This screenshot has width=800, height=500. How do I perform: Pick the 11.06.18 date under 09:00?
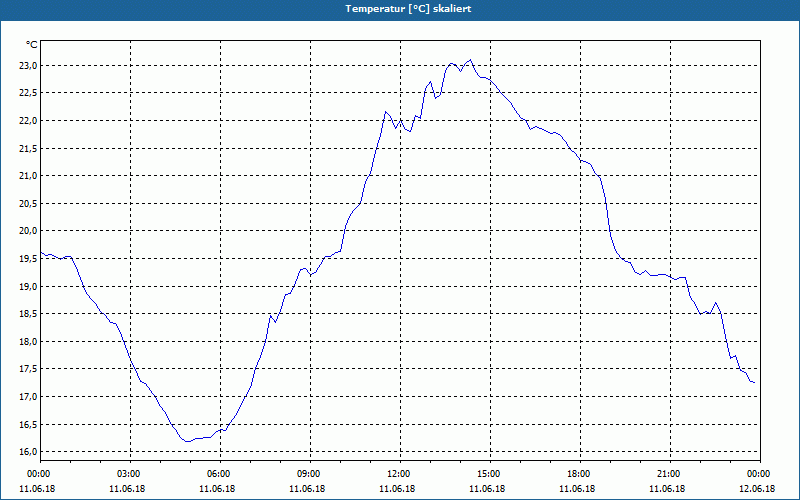307,489
